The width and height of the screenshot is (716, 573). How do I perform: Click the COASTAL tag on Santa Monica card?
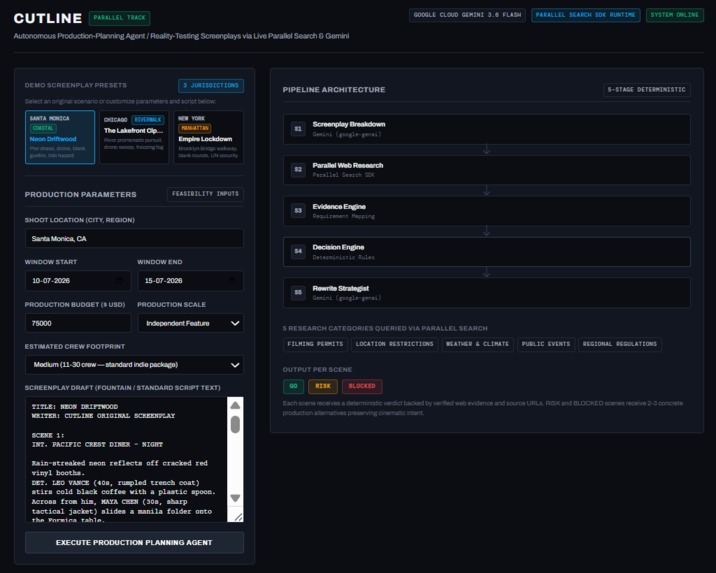(x=43, y=128)
